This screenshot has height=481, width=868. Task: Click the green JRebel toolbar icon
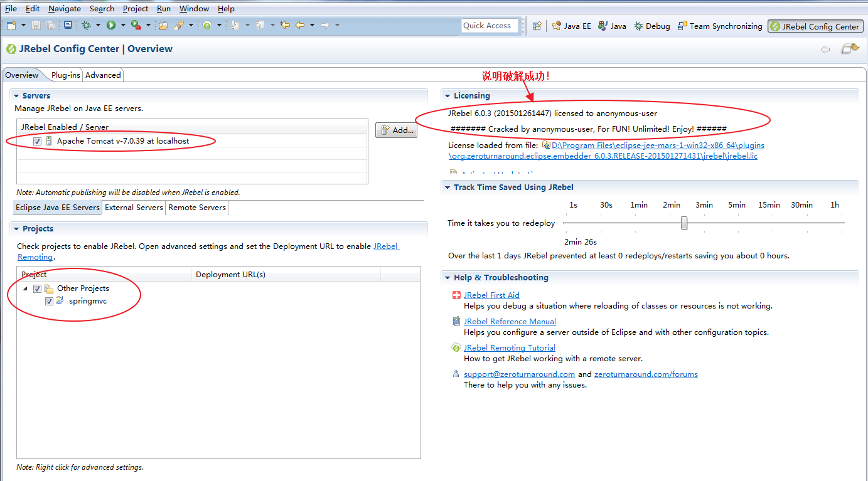pos(206,25)
